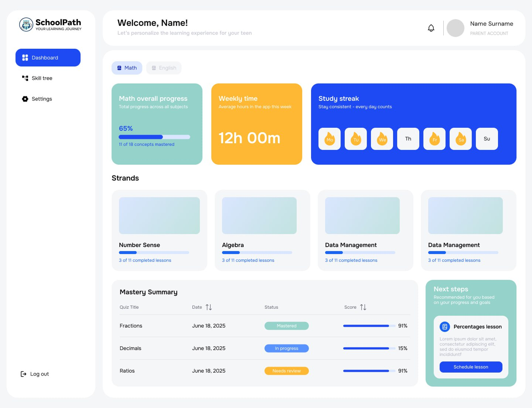This screenshot has height=408, width=532.
Task: Click the Monday flame streak icon
Action: (329, 138)
